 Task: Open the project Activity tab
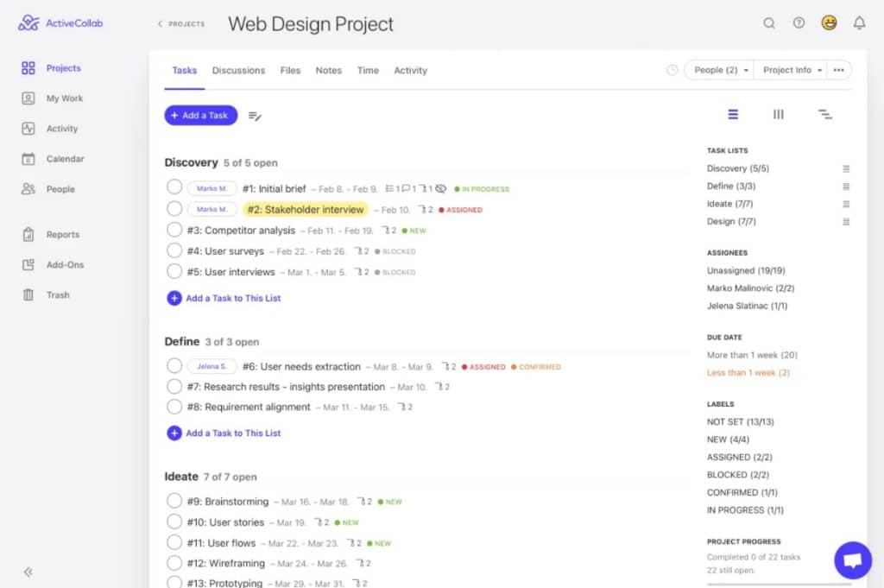pos(410,71)
